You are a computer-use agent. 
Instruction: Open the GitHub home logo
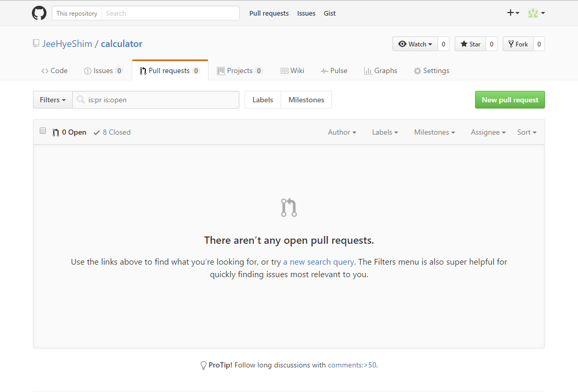(x=39, y=13)
